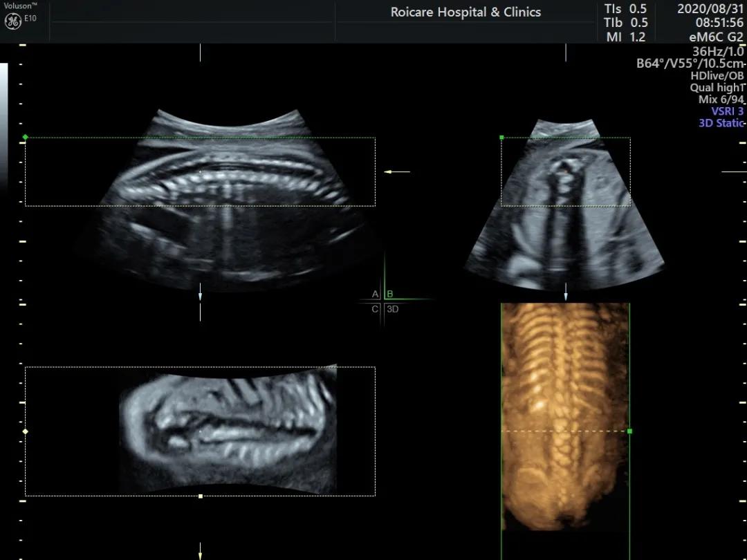Image resolution: width=747 pixels, height=560 pixels.
Task: Select quadrant C in the plane indicator
Action: pyautogui.click(x=375, y=309)
